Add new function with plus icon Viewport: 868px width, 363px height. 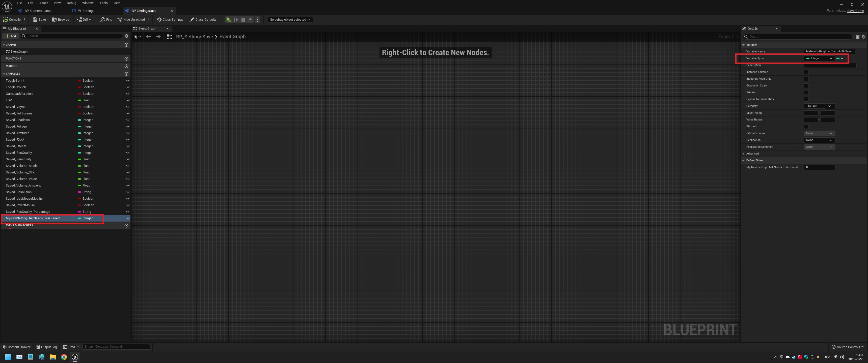pos(126,58)
